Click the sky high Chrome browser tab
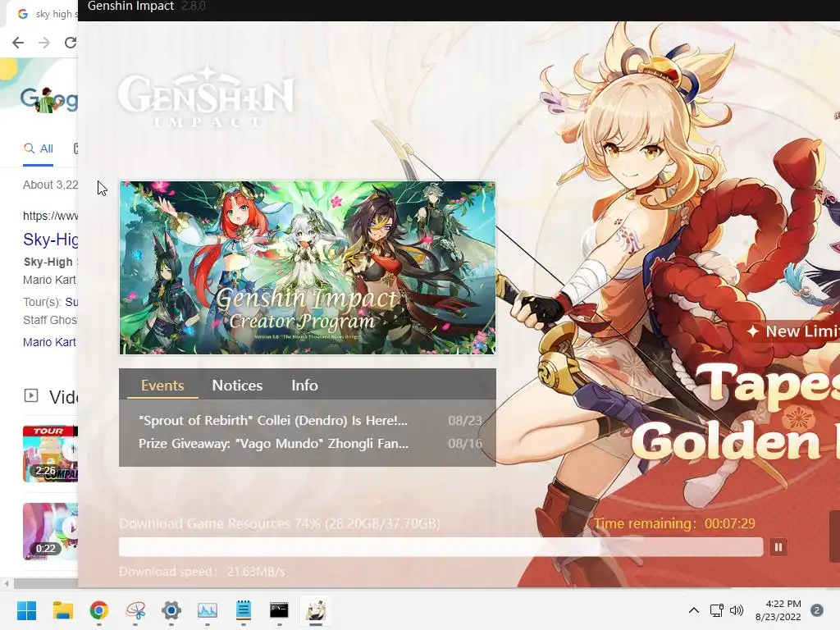 45,13
